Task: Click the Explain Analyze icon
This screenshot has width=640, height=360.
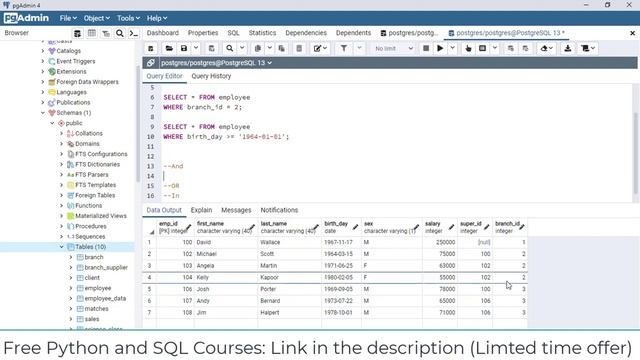Action: [x=482, y=48]
